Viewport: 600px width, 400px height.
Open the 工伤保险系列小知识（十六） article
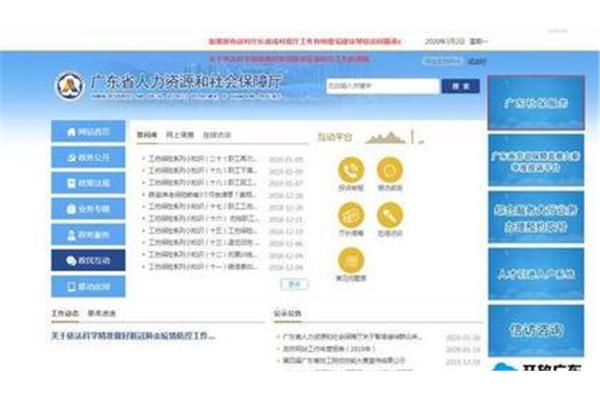(204, 219)
